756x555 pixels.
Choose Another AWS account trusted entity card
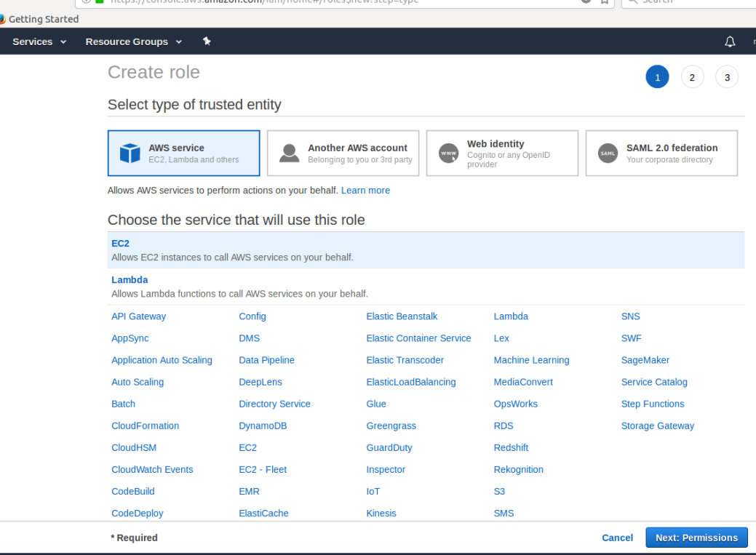pos(343,153)
